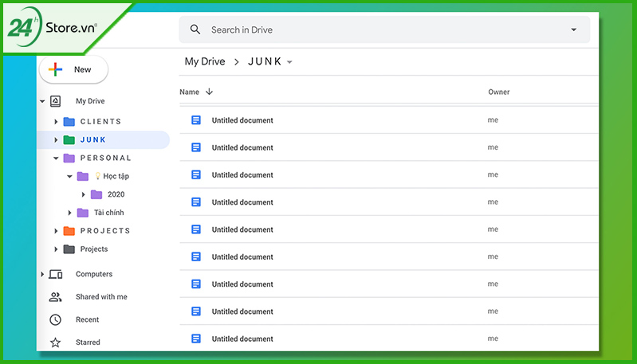This screenshot has height=364, width=637.
Task: Open Computers in the sidebar
Action: (94, 274)
